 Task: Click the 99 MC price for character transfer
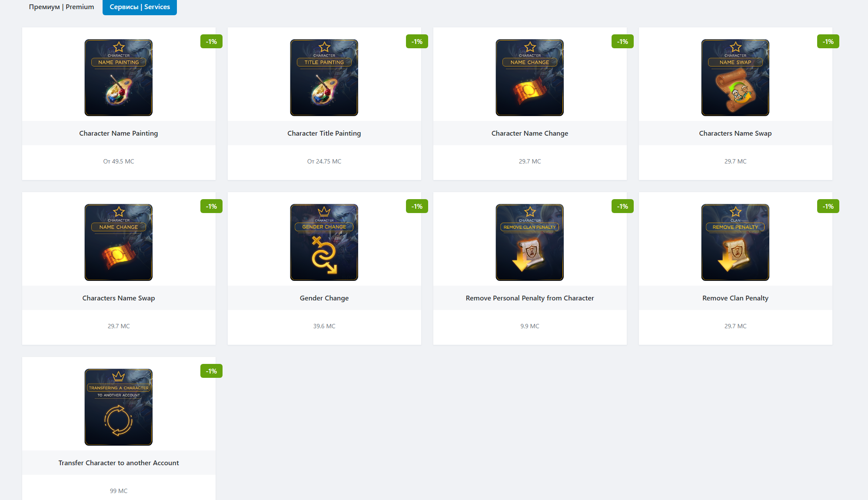[x=119, y=491]
